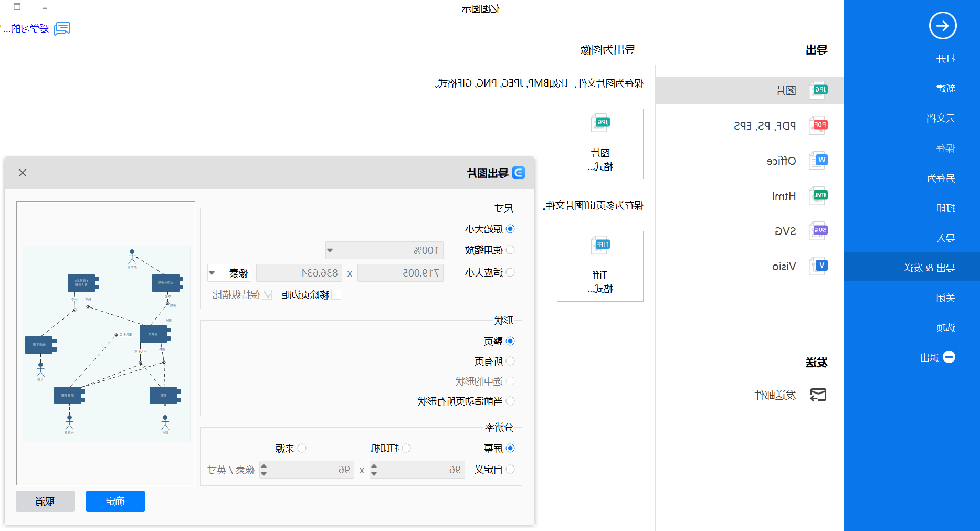Click the diagram preview thumbnail
Image resolution: width=980 pixels, height=531 pixels.
pos(106,344)
